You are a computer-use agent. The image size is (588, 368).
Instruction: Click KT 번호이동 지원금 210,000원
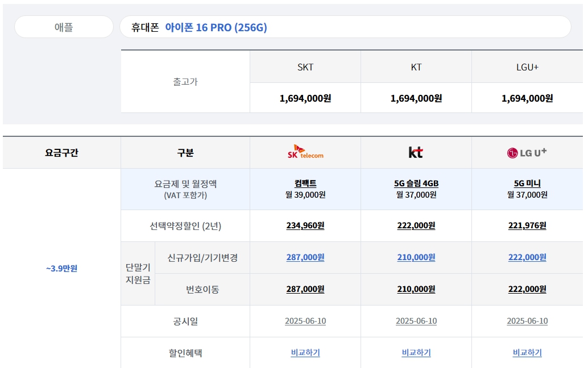tap(416, 290)
